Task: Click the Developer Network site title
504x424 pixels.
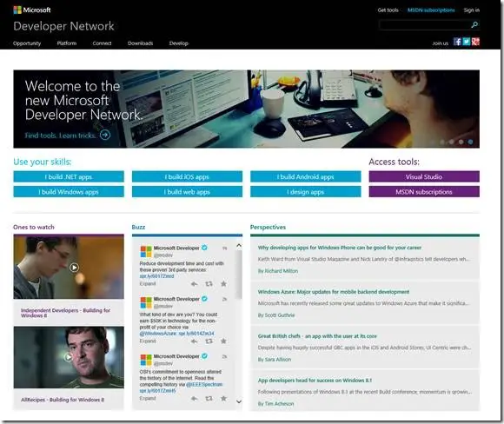Action: point(63,26)
